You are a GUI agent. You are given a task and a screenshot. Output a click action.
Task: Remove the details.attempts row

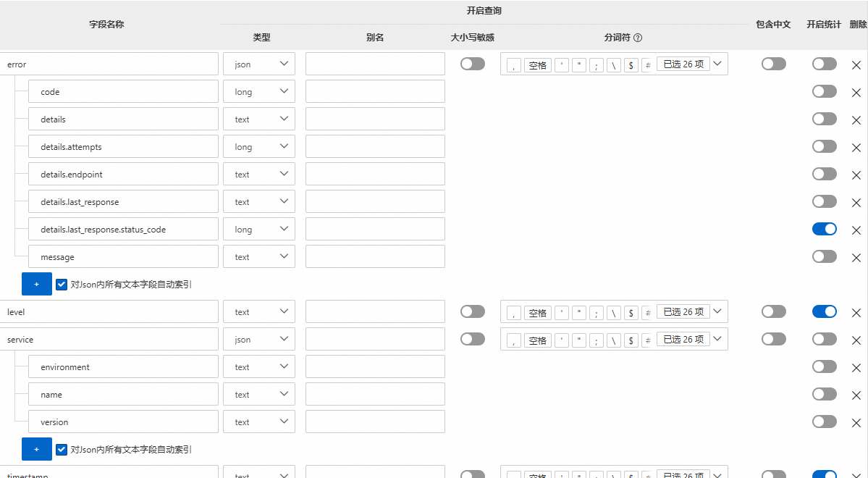click(x=856, y=148)
